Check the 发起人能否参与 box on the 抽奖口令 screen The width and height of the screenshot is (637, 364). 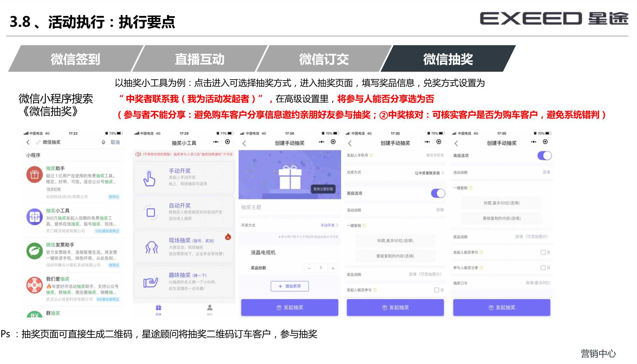pos(543,252)
